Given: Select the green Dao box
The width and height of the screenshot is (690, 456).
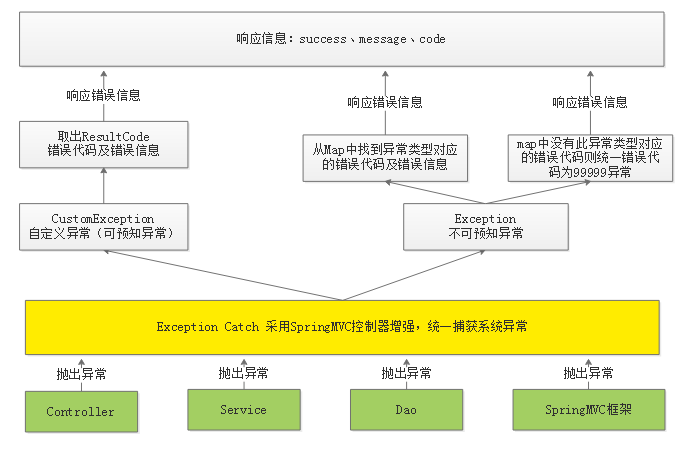Looking at the screenshot, I should tap(406, 410).
